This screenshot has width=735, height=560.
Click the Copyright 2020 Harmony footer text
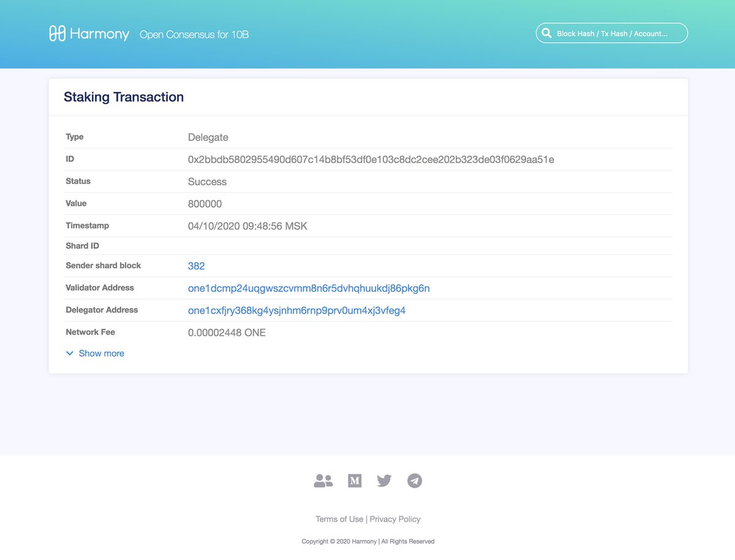(x=368, y=542)
